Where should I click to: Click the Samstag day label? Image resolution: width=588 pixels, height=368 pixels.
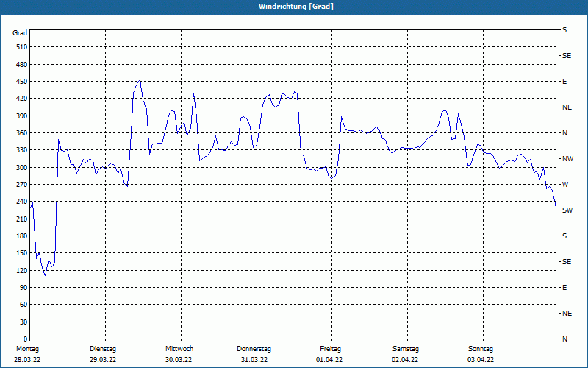tap(406, 349)
